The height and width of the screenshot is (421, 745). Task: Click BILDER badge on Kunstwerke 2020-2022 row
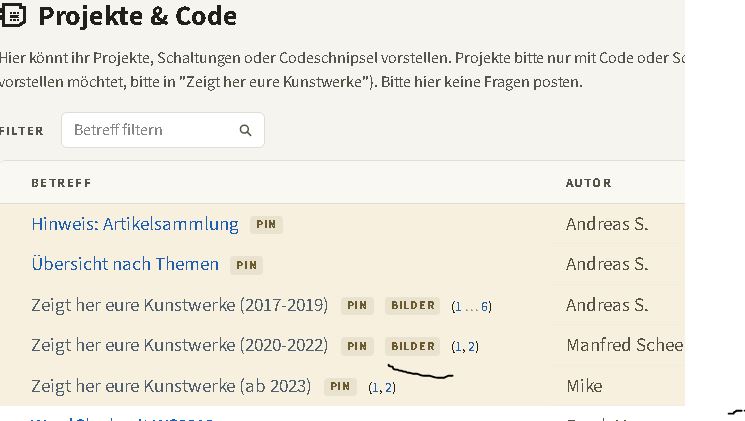coord(413,346)
